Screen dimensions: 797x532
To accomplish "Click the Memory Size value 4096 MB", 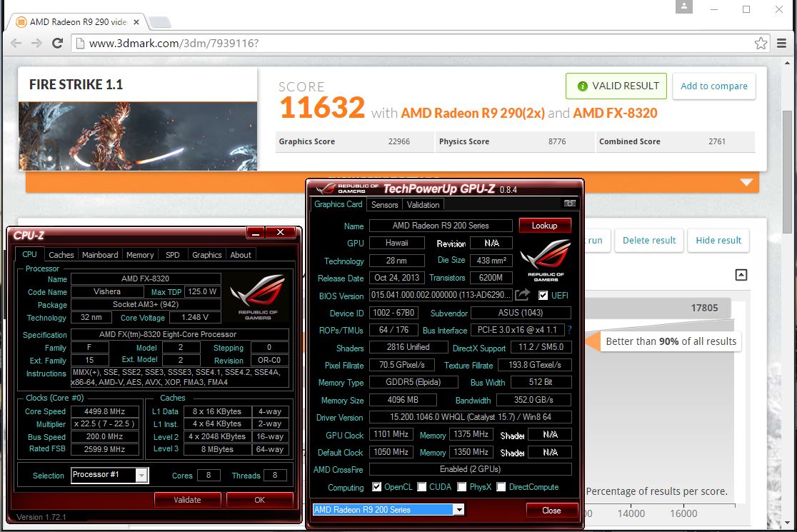I will [x=403, y=400].
